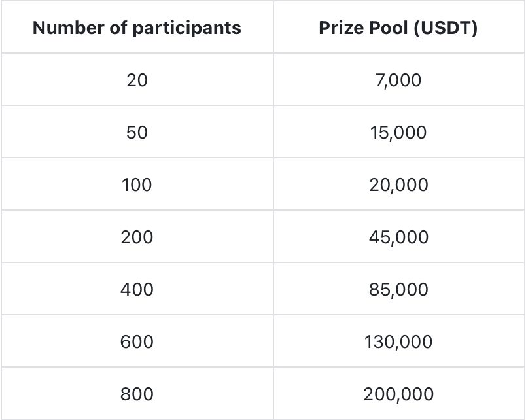Select the 800 participants cell
The height and width of the screenshot is (420, 526).
(137, 394)
